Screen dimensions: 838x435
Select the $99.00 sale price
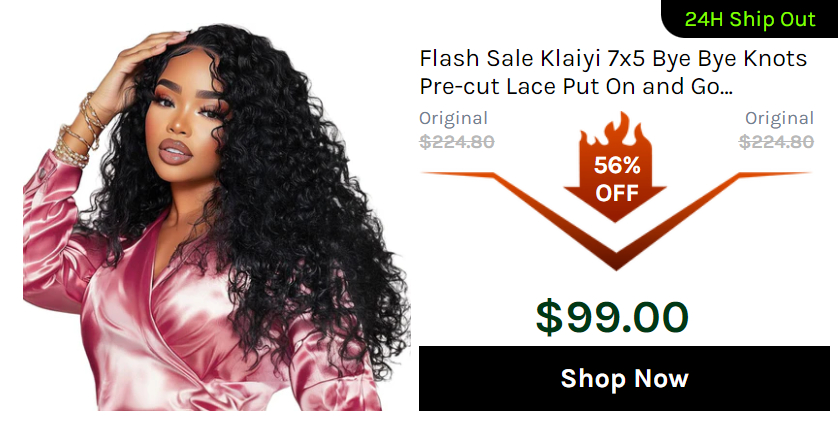(612, 317)
